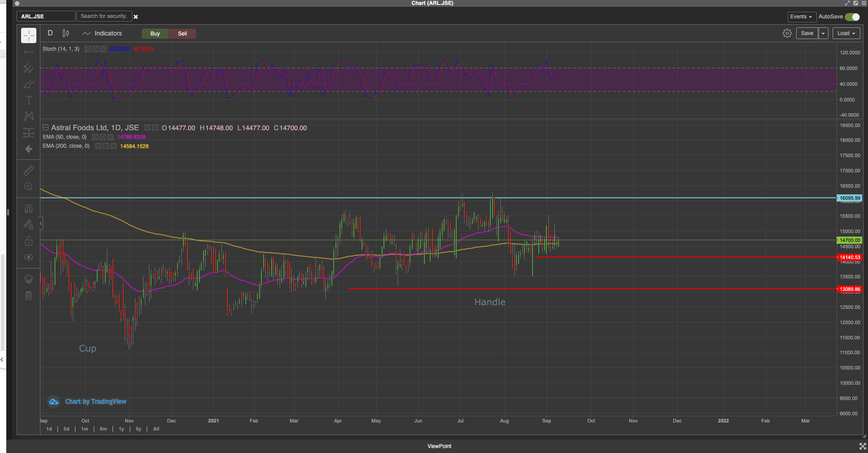Open the Events dropdown
Viewport: 868px width, 453px height.
pyautogui.click(x=801, y=17)
